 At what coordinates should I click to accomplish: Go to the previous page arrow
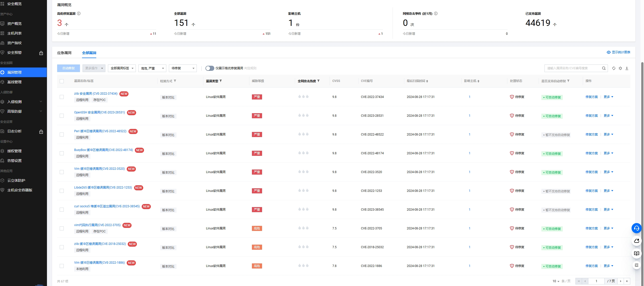[585, 281]
